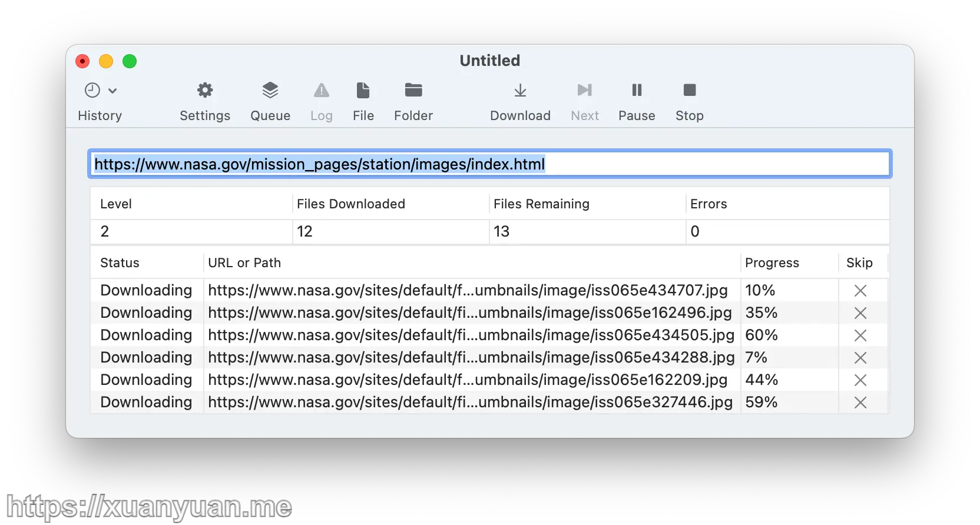The image size is (980, 525).
Task: Skip to Next file in toolbar
Action: 585,90
